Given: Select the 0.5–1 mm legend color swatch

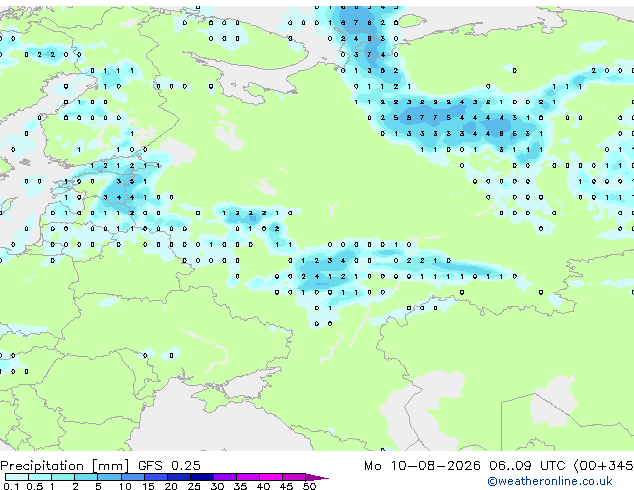Looking at the screenshot, I should [x=40, y=477].
